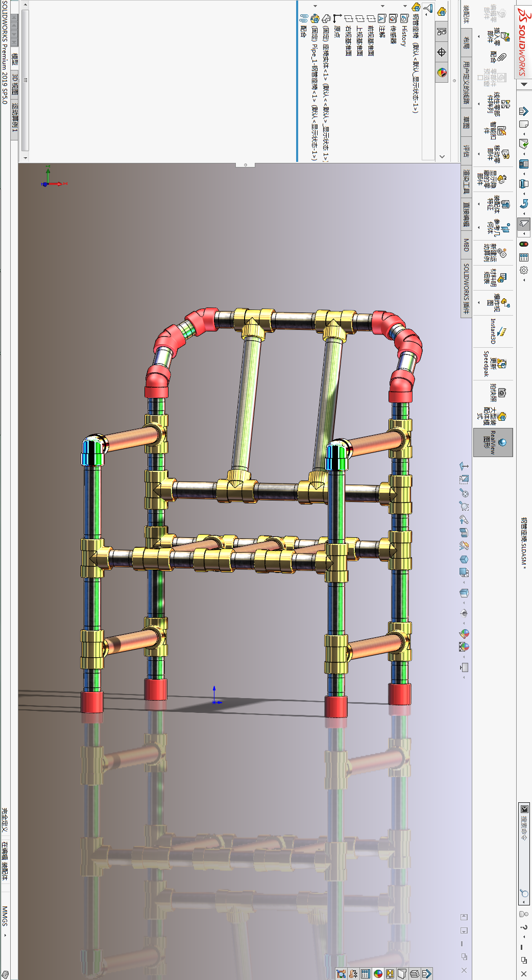Click 显示隐藏的零部件 icon
Image resolution: width=532 pixels, height=980 pixels.
tap(502, 179)
